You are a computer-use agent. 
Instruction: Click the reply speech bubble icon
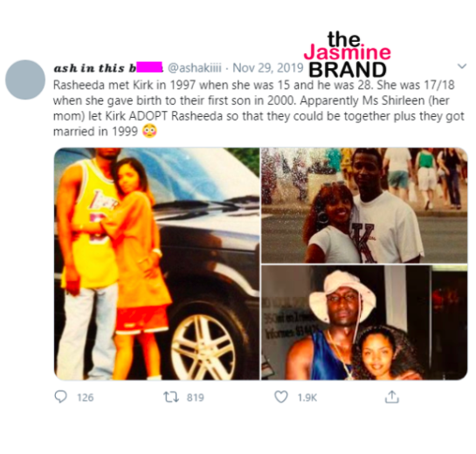60,396
